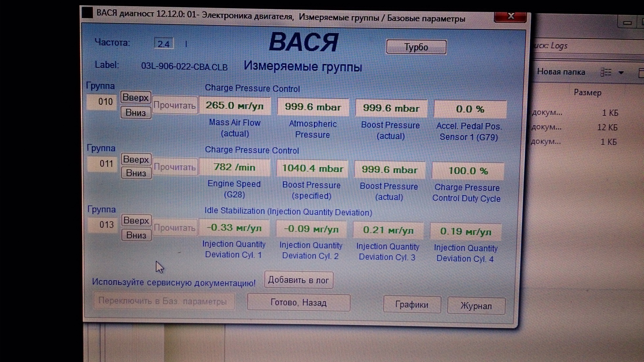Click the Частота value field

[164, 44]
